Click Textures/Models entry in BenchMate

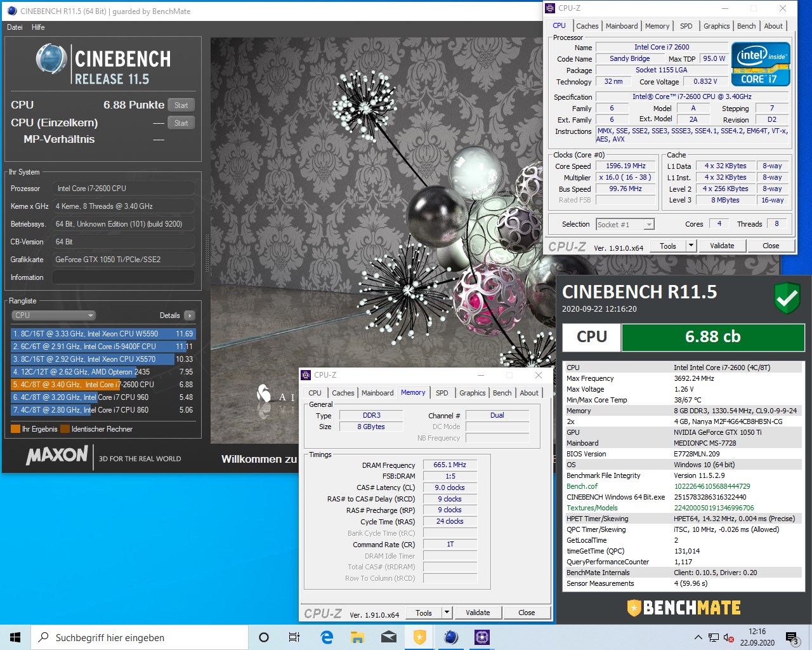592,508
